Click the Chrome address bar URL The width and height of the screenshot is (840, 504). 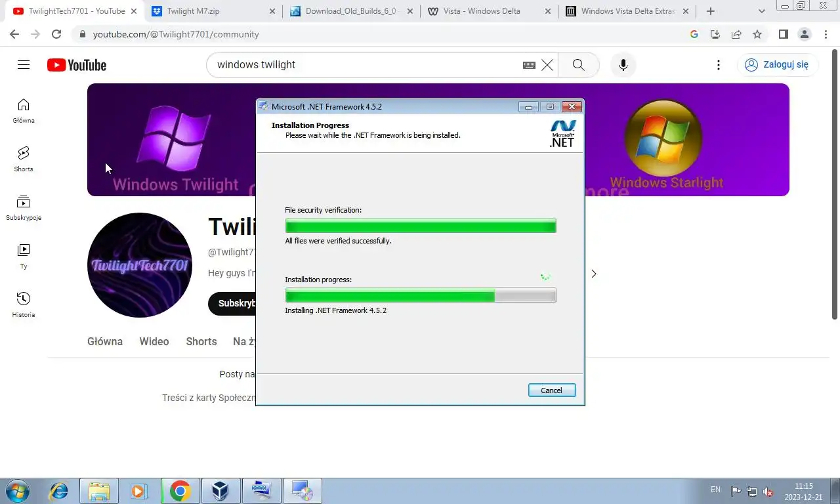click(x=176, y=34)
